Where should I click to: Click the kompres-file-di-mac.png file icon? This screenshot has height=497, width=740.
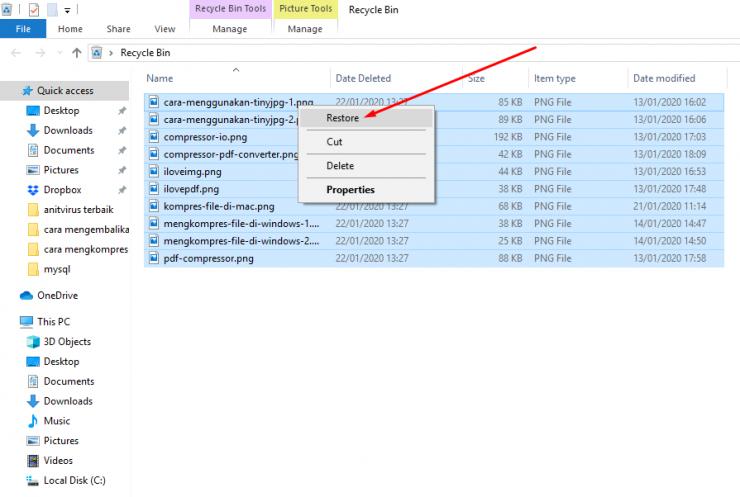pyautogui.click(x=154, y=206)
